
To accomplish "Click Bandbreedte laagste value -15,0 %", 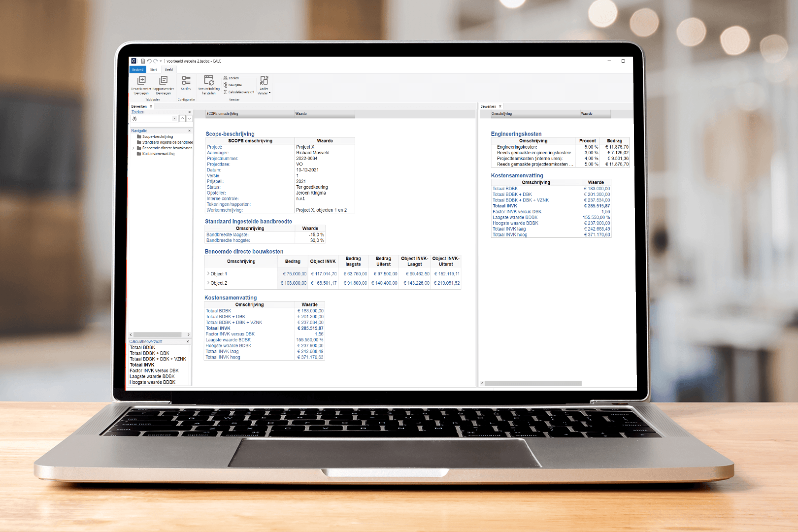I will coord(316,235).
